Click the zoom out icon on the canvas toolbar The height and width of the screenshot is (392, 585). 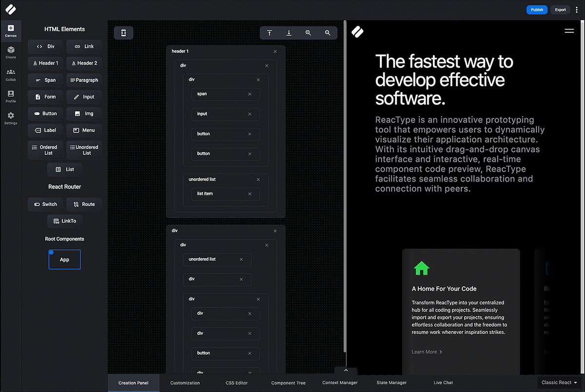tap(328, 33)
